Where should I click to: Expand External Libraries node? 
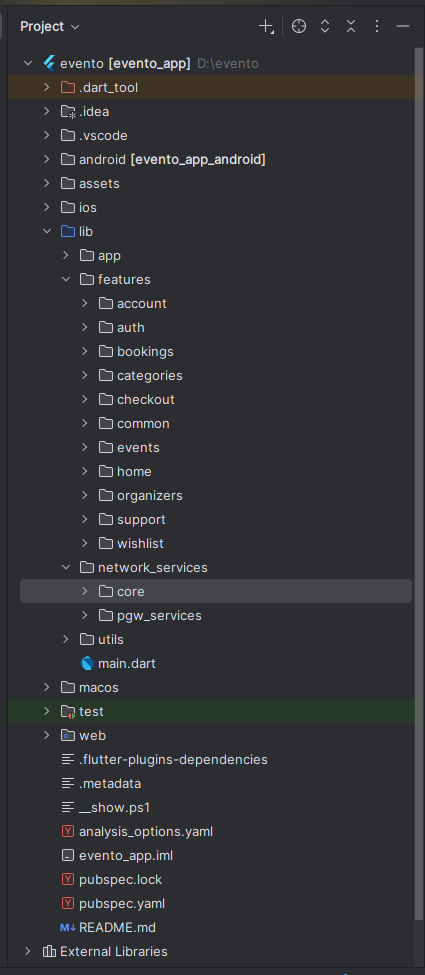pyautogui.click(x=27, y=951)
